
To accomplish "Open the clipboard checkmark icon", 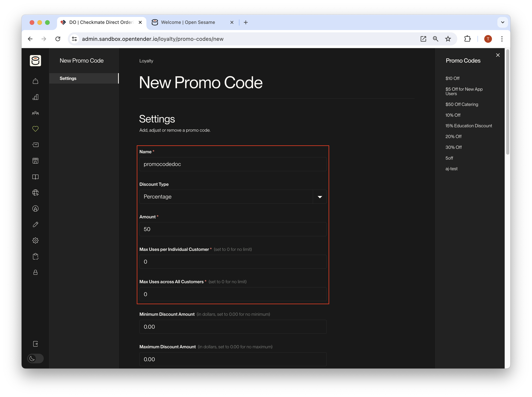I will [x=35, y=256].
